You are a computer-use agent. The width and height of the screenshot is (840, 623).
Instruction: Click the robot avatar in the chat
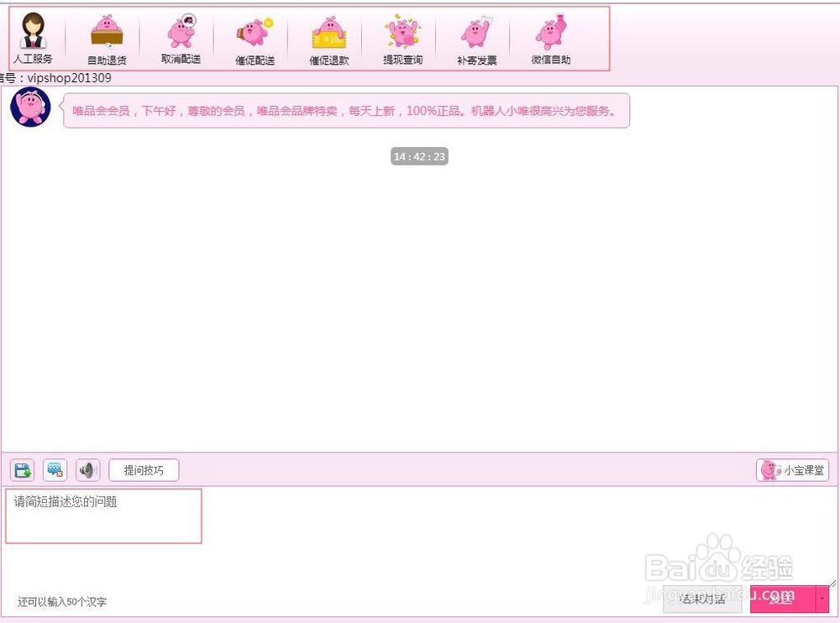tap(30, 107)
